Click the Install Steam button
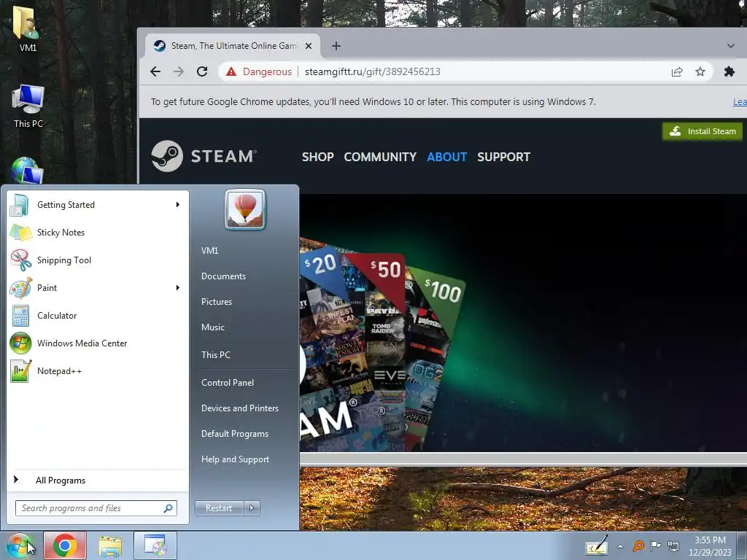The height and width of the screenshot is (560, 747). pos(703,131)
